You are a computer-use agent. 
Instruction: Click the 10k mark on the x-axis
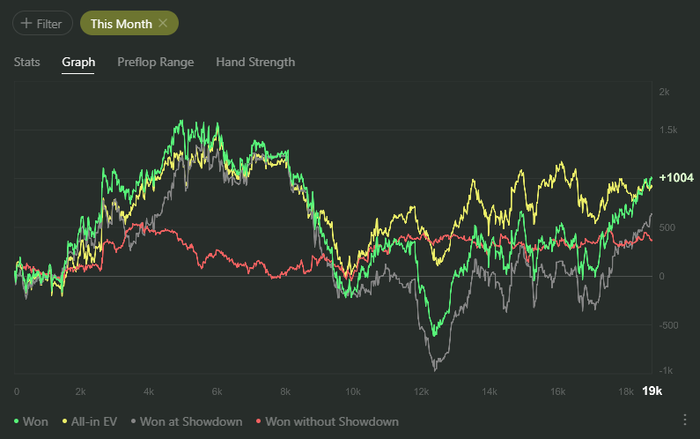coord(353,391)
